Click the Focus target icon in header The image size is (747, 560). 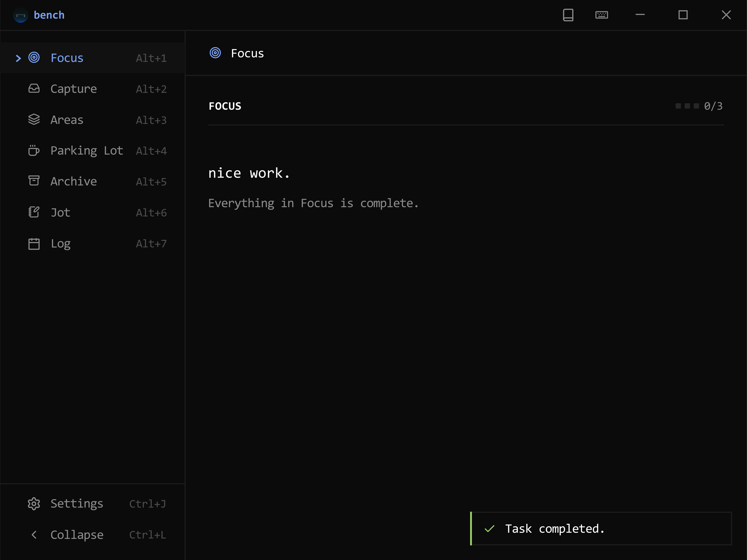(215, 53)
